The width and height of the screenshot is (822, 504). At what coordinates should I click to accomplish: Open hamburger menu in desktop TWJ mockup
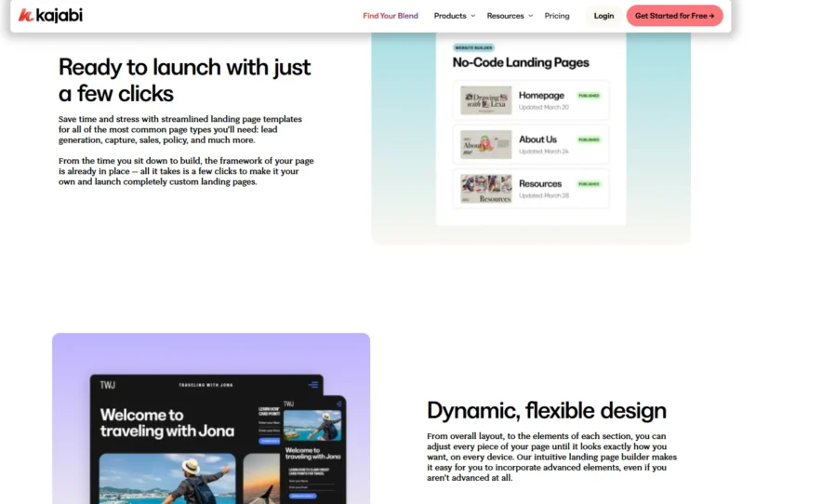point(313,384)
